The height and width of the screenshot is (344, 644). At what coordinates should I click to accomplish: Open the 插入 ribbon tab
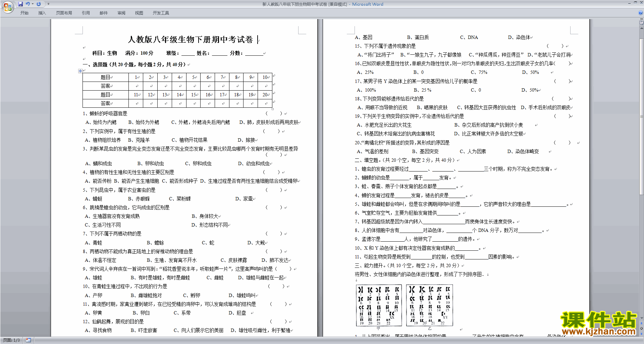42,13
